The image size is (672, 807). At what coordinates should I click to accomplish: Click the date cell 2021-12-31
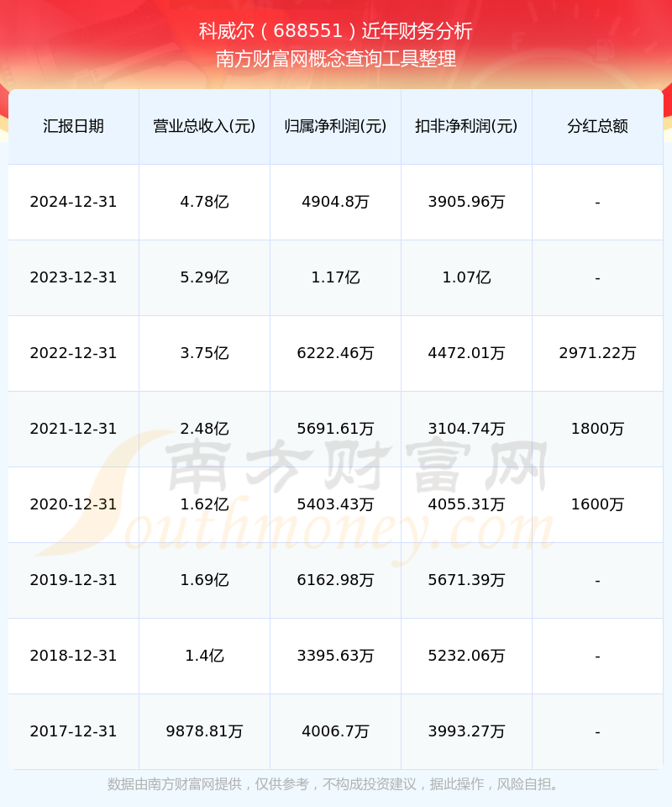click(x=74, y=429)
